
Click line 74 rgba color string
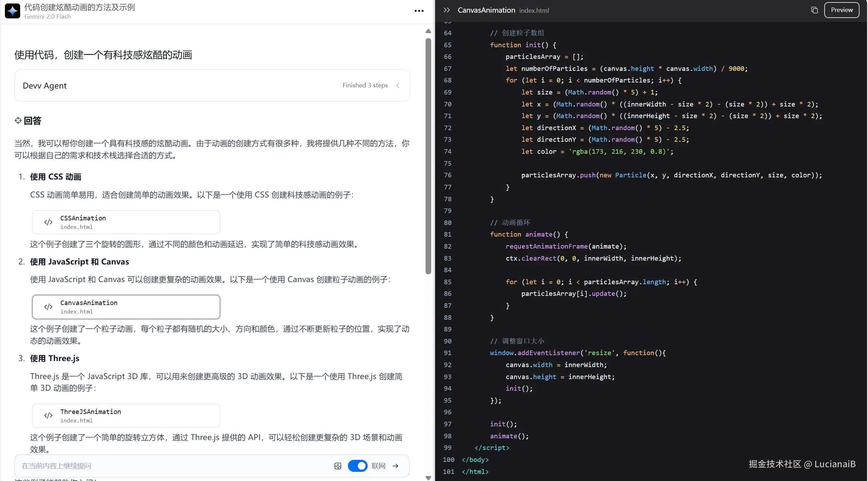pyautogui.click(x=619, y=151)
